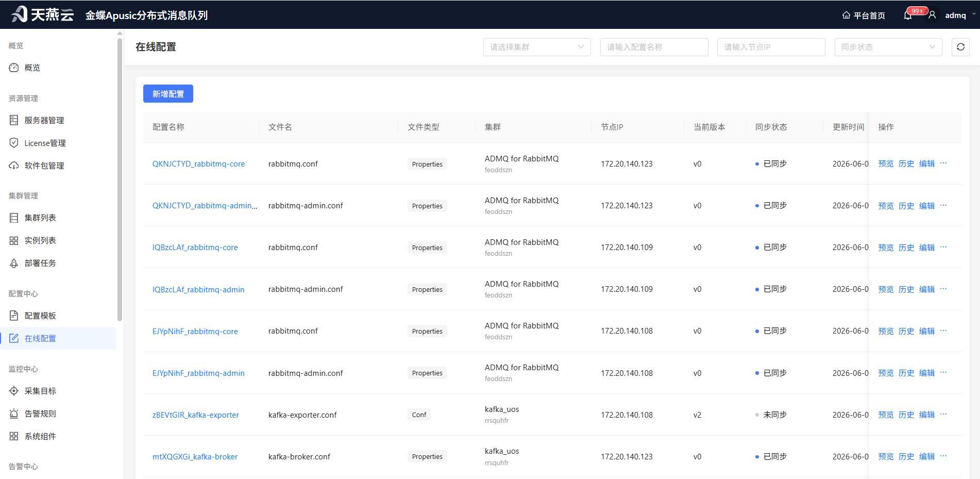Viewport: 980px width, 479px height.
Task: Open 软件包管理 menu item
Action: tap(58, 166)
